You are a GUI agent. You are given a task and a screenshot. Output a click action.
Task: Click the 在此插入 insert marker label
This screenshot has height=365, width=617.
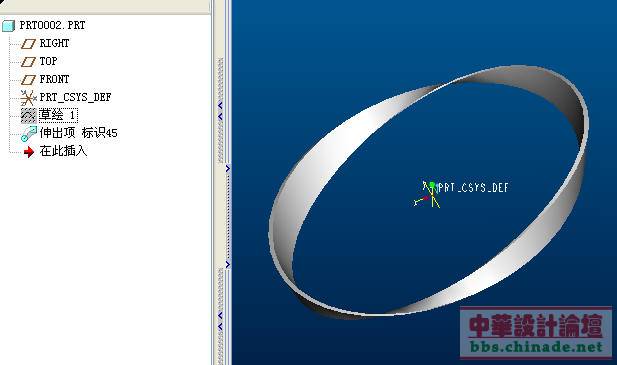tap(63, 151)
